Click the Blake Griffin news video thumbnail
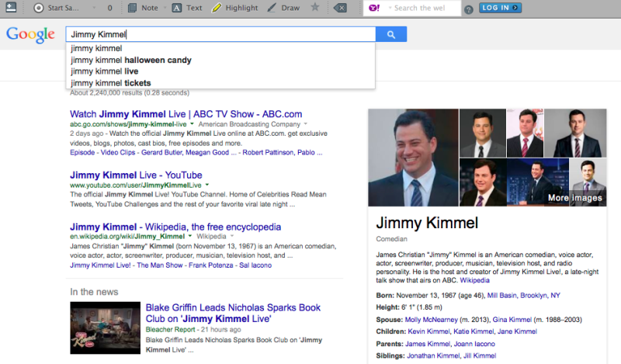 click(x=105, y=328)
